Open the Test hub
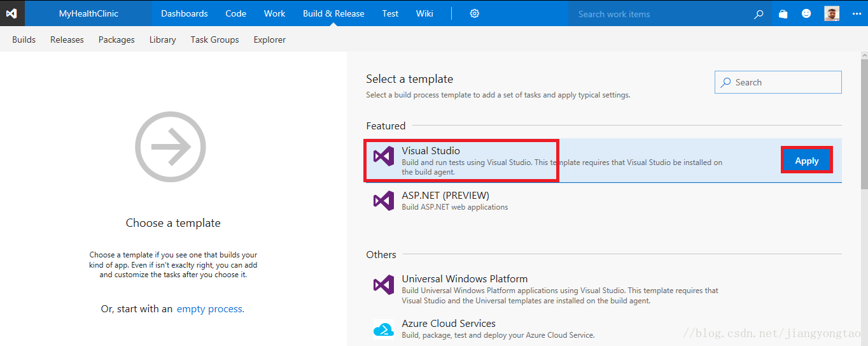Image resolution: width=868 pixels, height=346 pixels. coord(391,13)
